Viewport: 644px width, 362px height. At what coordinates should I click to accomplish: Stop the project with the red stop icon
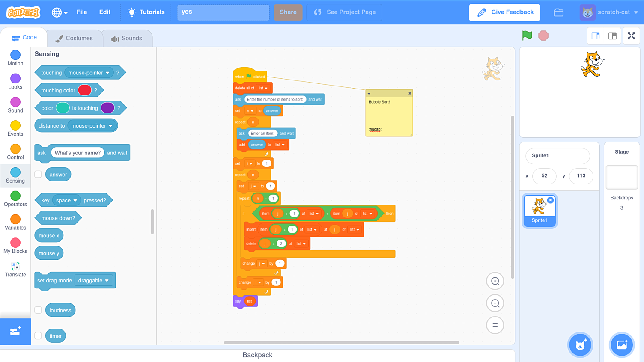click(x=543, y=36)
